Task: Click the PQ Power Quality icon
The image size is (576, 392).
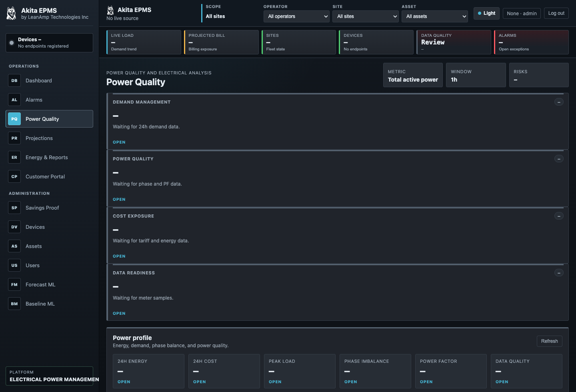Action: tap(14, 119)
